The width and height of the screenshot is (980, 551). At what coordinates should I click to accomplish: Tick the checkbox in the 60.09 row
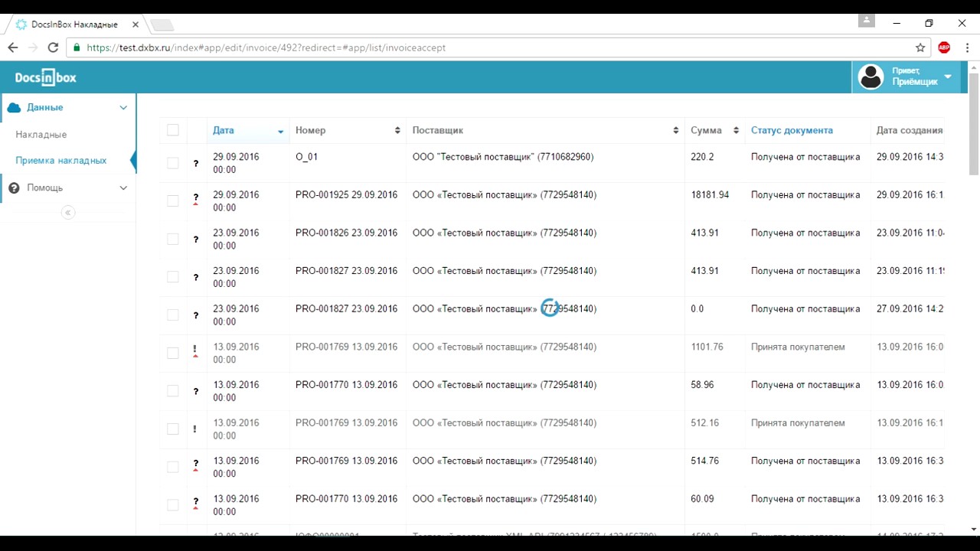click(x=173, y=505)
